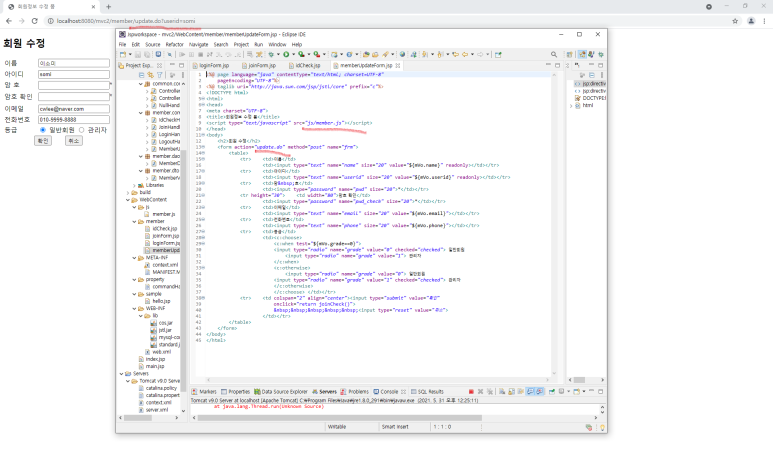Open the Refactor menu
The width and height of the screenshot is (773, 451).
pyautogui.click(x=174, y=44)
